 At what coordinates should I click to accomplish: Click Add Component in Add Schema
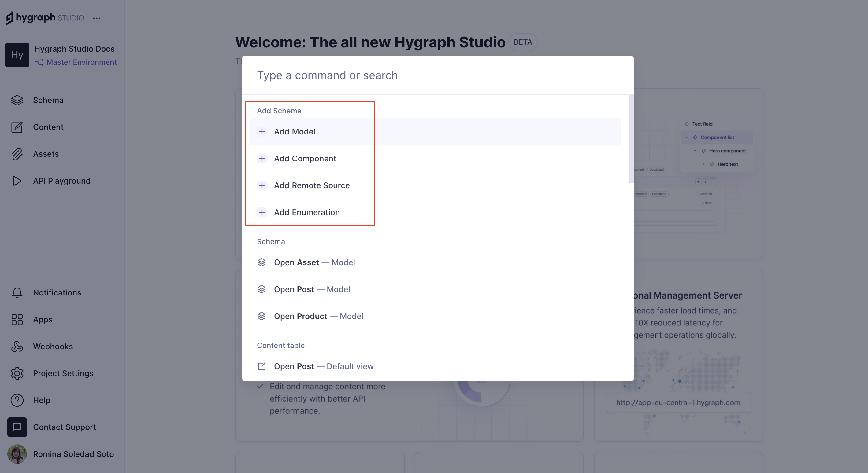(305, 159)
